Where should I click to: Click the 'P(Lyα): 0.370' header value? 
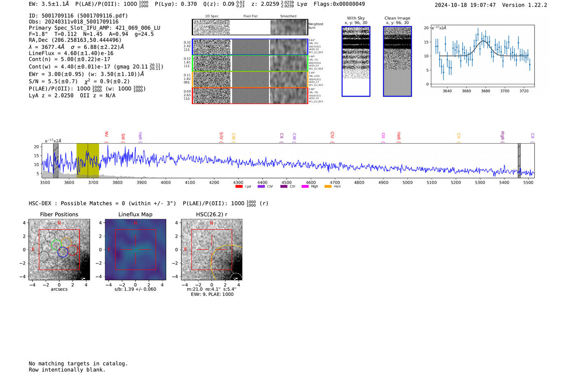tap(176, 4)
